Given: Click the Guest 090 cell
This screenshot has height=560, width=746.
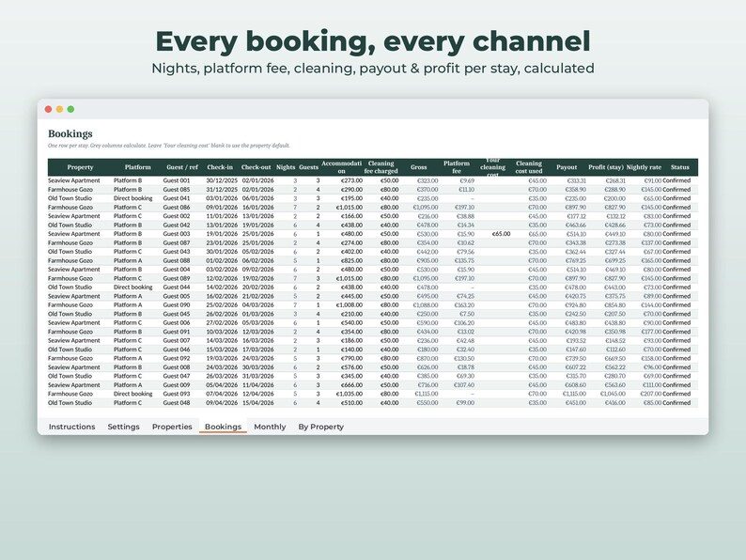Looking at the screenshot, I should (177, 305).
